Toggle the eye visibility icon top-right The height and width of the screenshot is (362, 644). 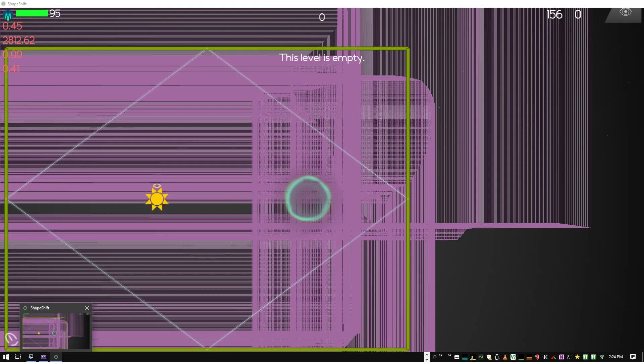(625, 12)
